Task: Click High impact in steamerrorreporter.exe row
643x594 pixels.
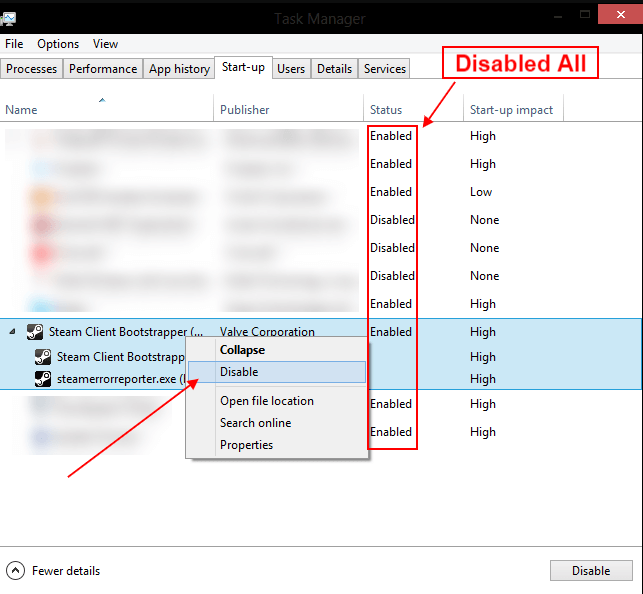Action: [x=483, y=379]
